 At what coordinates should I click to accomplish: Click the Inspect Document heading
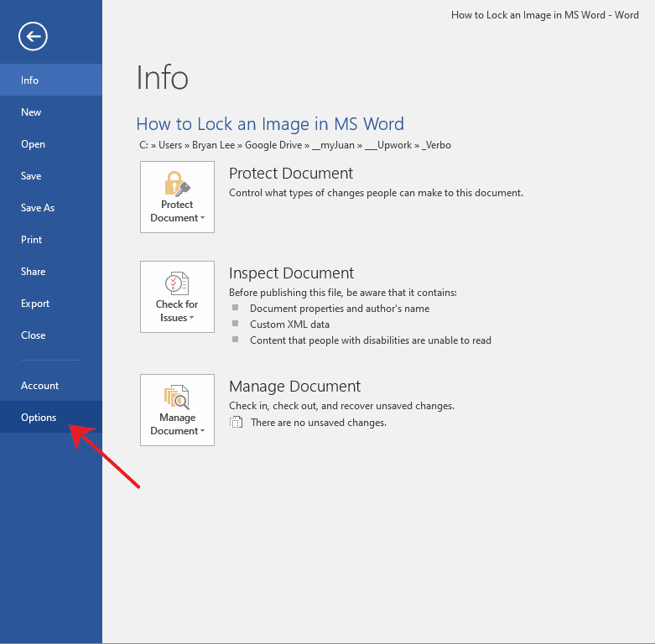(291, 273)
